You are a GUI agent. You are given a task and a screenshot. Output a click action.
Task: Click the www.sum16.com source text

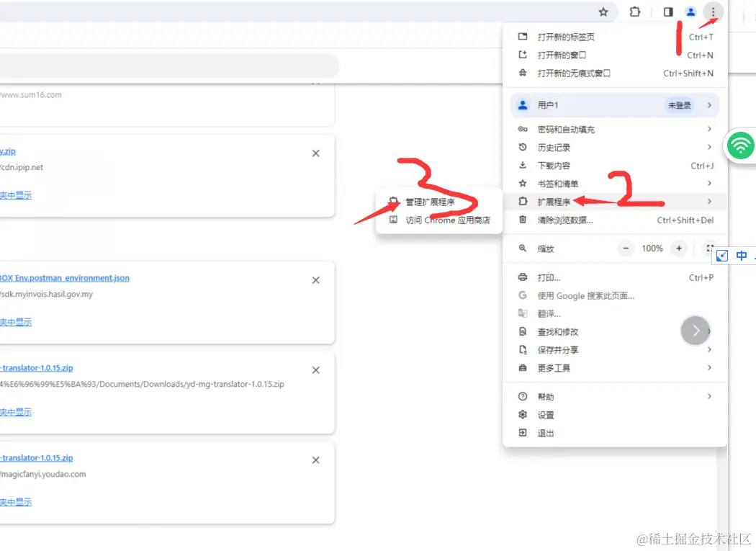31,94
